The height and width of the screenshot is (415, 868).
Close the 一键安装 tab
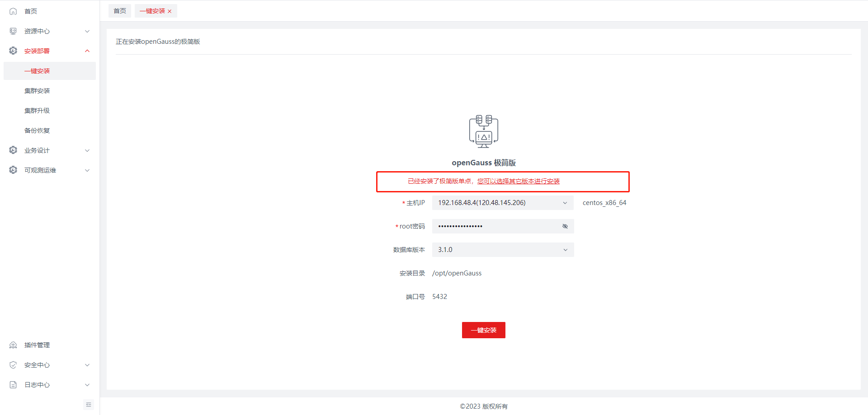(x=170, y=11)
